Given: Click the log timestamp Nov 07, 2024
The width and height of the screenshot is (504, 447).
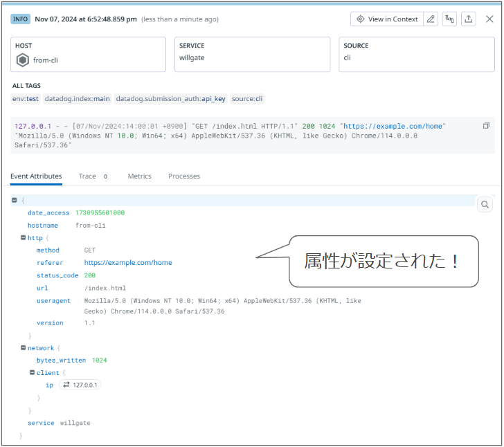Looking at the screenshot, I should (x=86, y=19).
